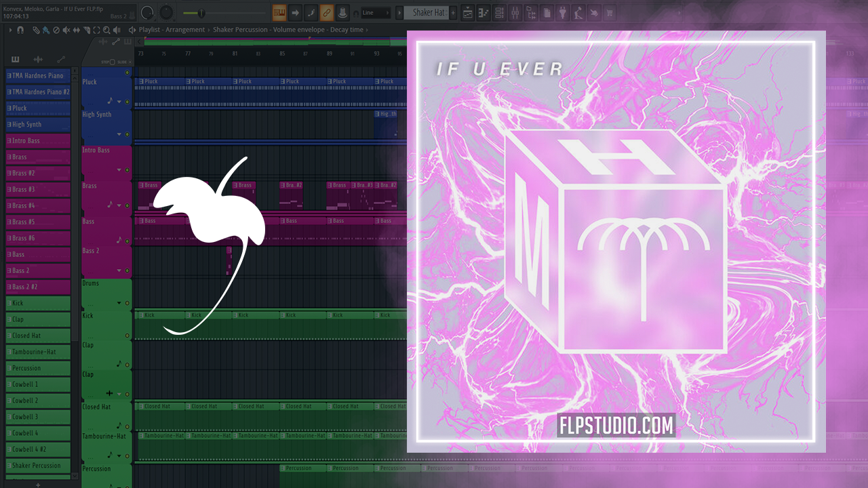Open the Piano roll toolbar icon

(484, 12)
